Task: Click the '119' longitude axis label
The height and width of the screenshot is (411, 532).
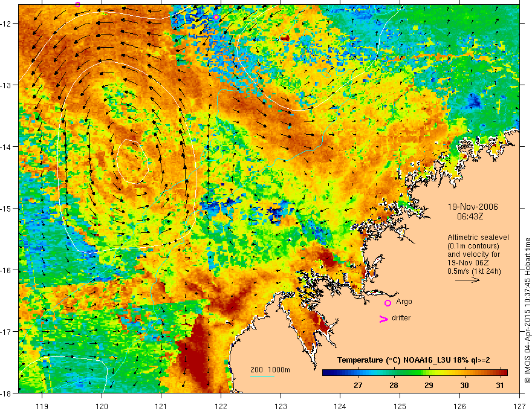Action: (x=42, y=406)
